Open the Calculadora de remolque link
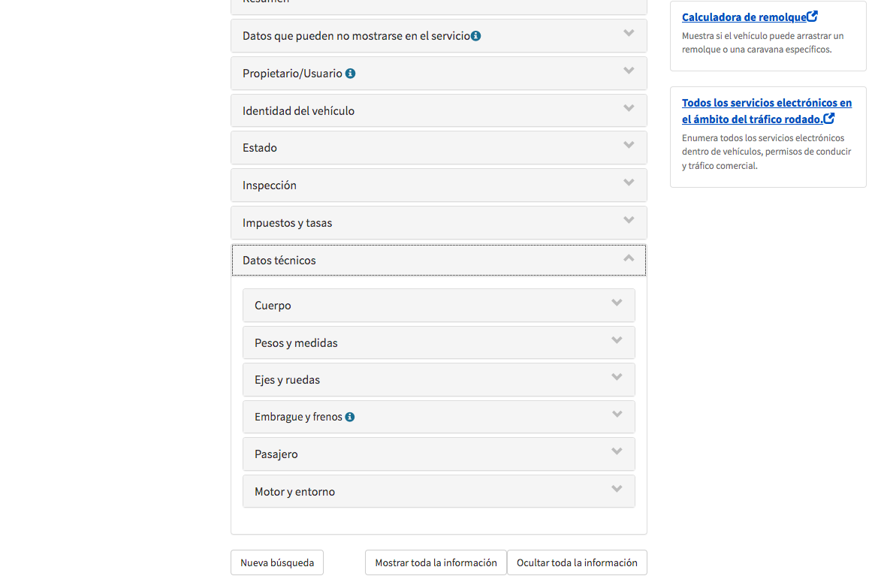This screenshot has height=588, width=878. 744,17
